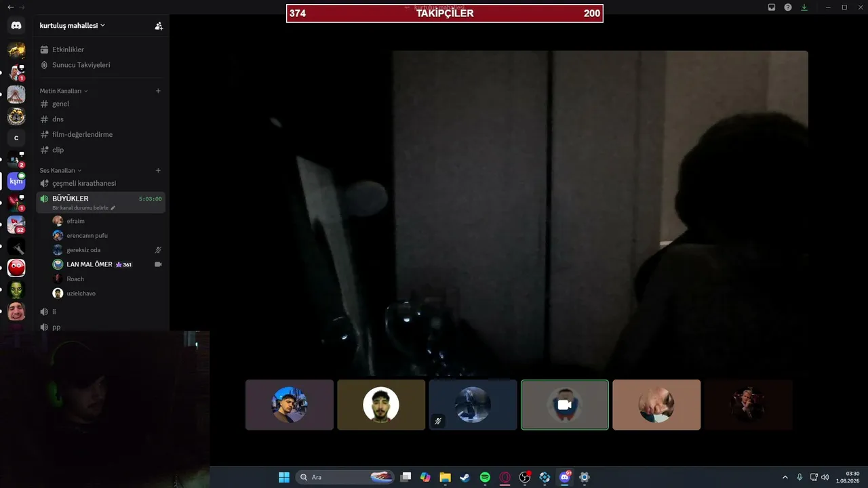This screenshot has height=488, width=868.
Task: Open the #genel text channel
Action: click(100, 104)
